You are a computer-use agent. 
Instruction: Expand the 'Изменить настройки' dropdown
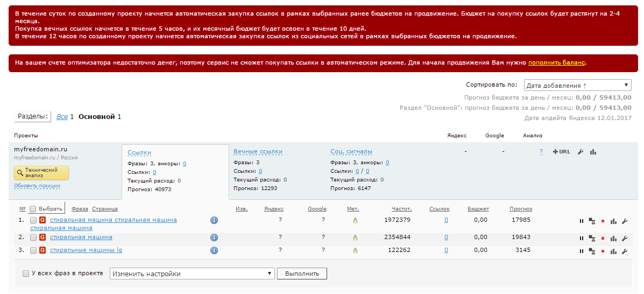click(x=192, y=274)
